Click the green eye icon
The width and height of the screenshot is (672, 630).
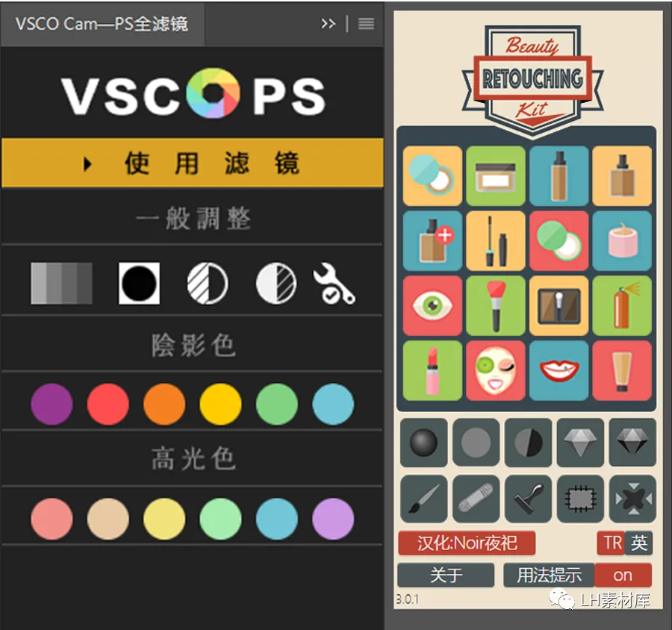[x=432, y=305]
